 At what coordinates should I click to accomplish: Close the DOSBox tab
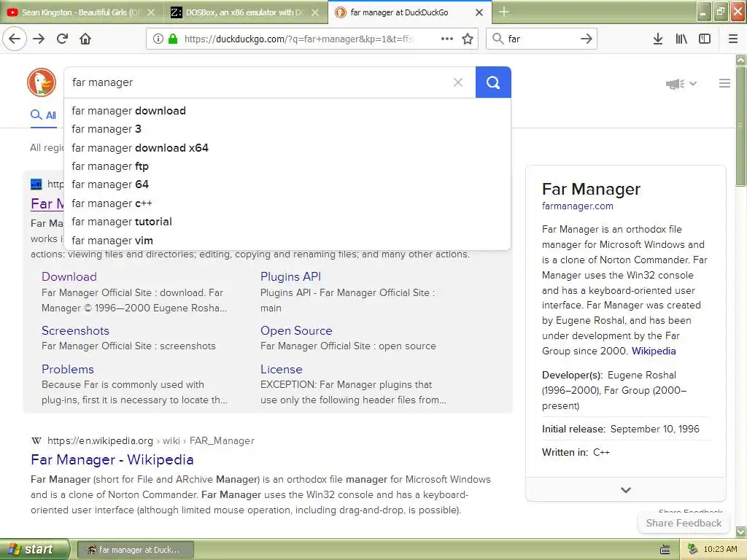click(315, 12)
